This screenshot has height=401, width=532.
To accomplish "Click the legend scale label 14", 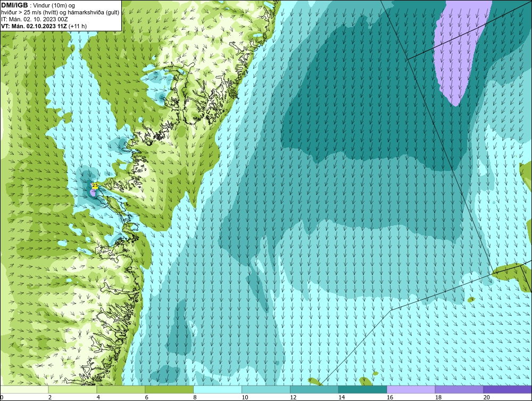I will (342, 397).
